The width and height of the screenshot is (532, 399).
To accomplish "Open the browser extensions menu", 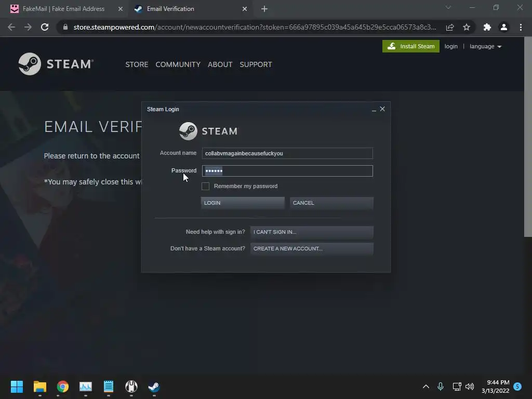I will 487,27.
